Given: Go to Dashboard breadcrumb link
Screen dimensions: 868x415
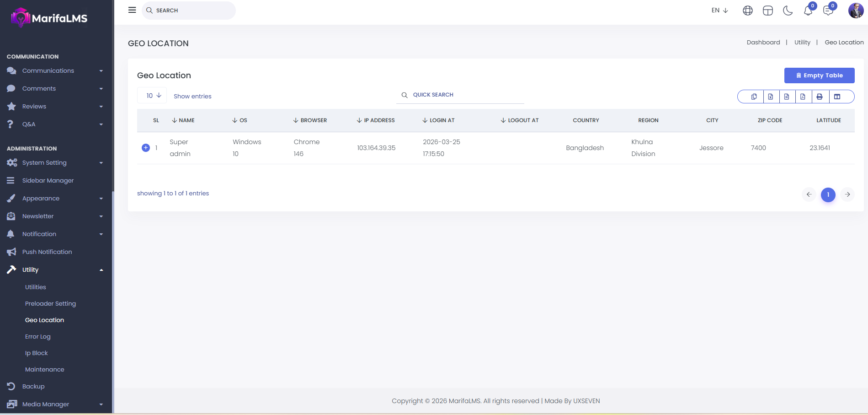Looking at the screenshot, I should (763, 42).
